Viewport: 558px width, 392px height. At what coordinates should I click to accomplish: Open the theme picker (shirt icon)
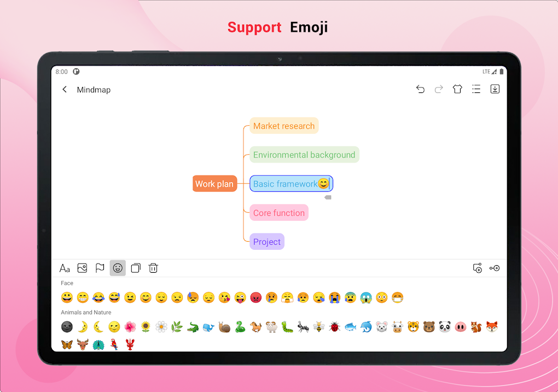point(457,89)
